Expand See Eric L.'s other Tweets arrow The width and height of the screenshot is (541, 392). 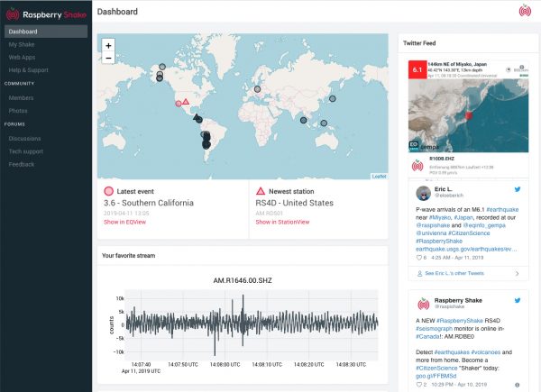pos(517,273)
